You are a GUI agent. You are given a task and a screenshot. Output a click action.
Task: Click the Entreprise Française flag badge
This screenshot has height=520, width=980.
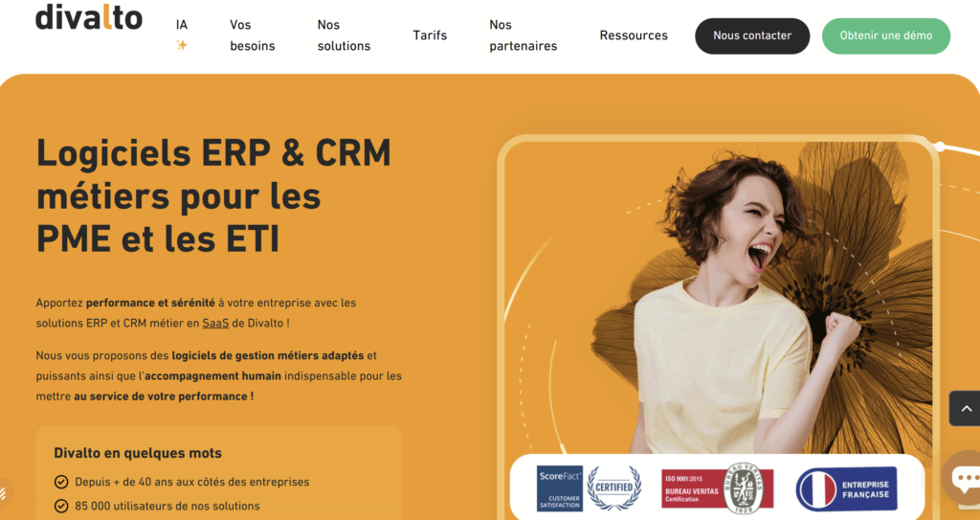(x=846, y=489)
